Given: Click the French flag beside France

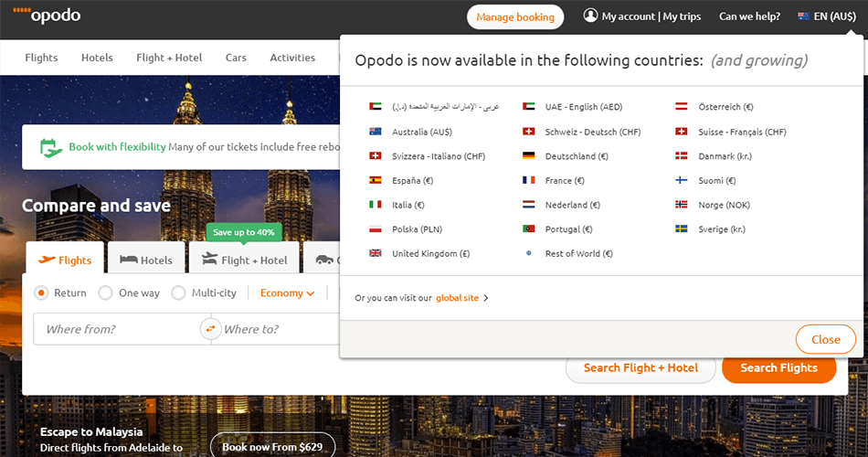Looking at the screenshot, I should pyautogui.click(x=529, y=180).
